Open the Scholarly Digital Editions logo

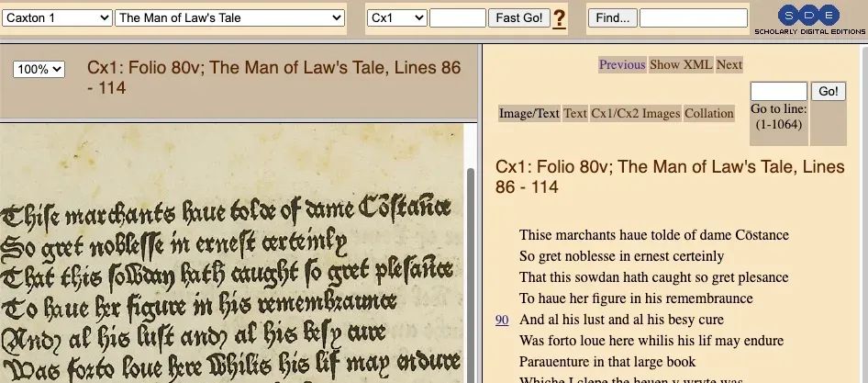808,20
